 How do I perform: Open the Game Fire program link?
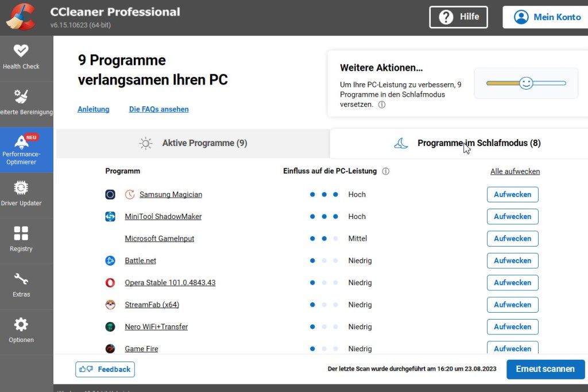141,349
